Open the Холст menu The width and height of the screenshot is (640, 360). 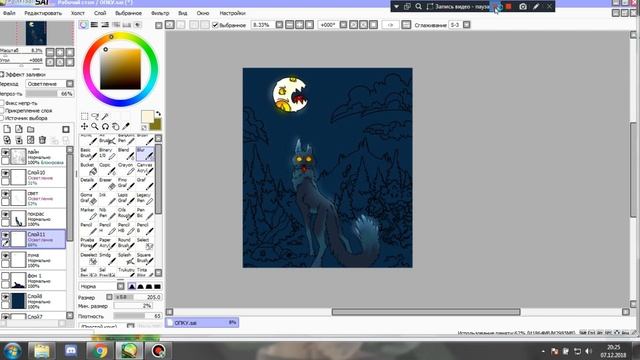[78, 13]
